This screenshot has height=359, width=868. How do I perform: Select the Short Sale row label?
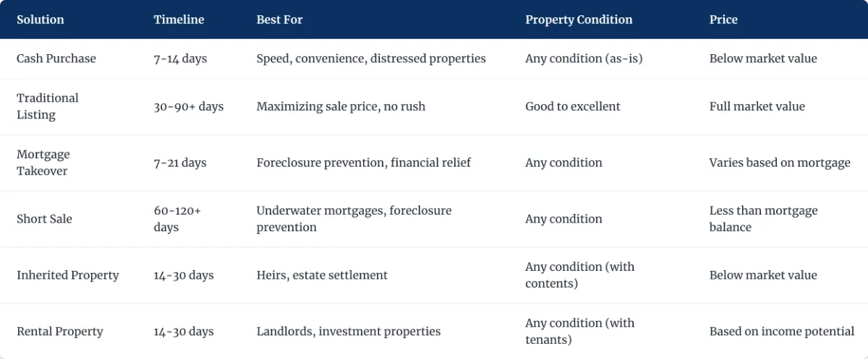[x=44, y=219]
